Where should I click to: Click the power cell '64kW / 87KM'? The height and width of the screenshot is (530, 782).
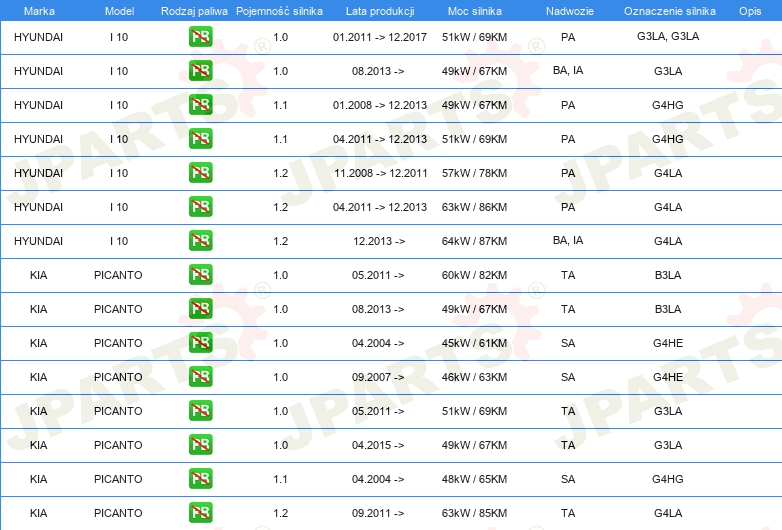[474, 241]
